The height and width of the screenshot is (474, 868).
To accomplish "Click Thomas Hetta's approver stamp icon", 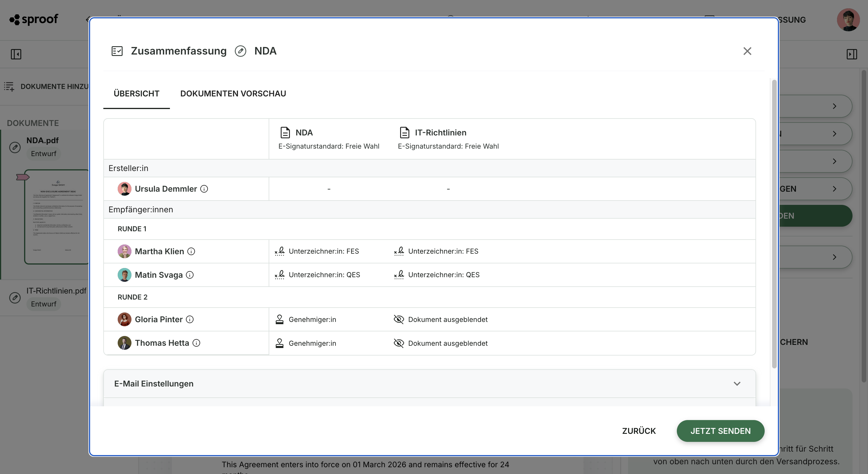I will point(279,343).
